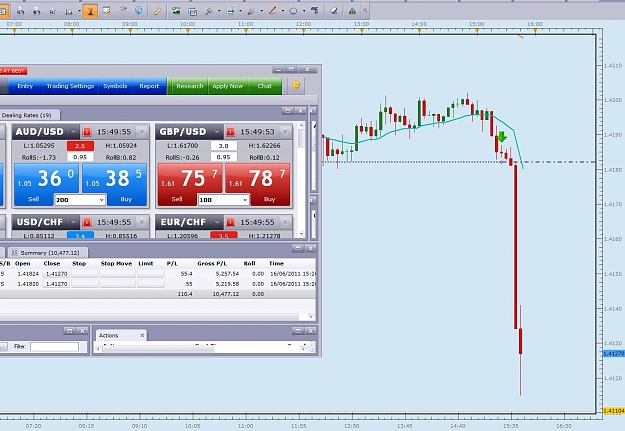Click the Actions panel horizontal scrollbar
The image size is (625, 431).
point(202,348)
